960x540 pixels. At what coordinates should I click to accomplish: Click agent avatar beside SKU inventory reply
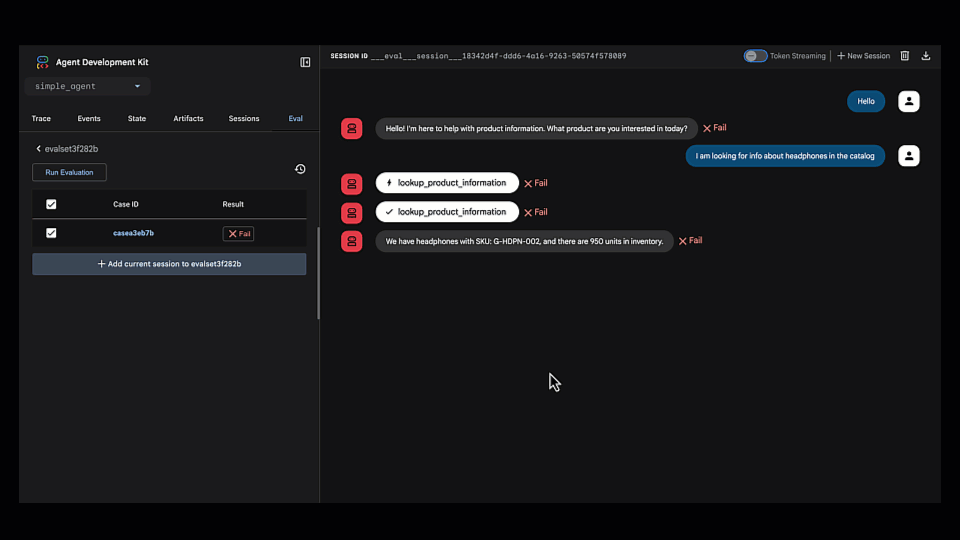pos(351,241)
